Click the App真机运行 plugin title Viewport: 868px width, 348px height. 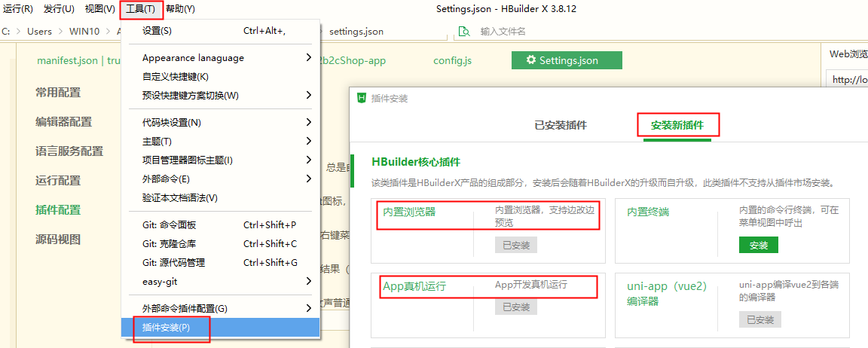tap(414, 286)
